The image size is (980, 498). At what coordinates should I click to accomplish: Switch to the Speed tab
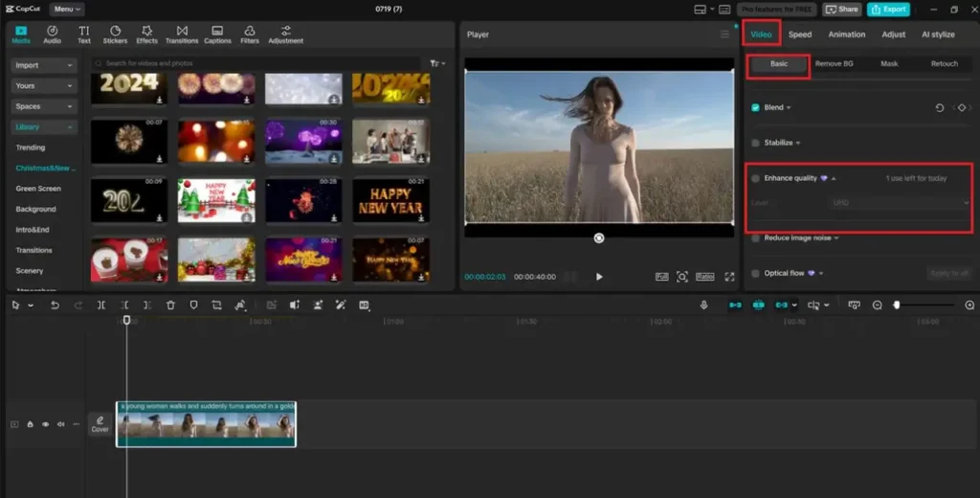(800, 34)
